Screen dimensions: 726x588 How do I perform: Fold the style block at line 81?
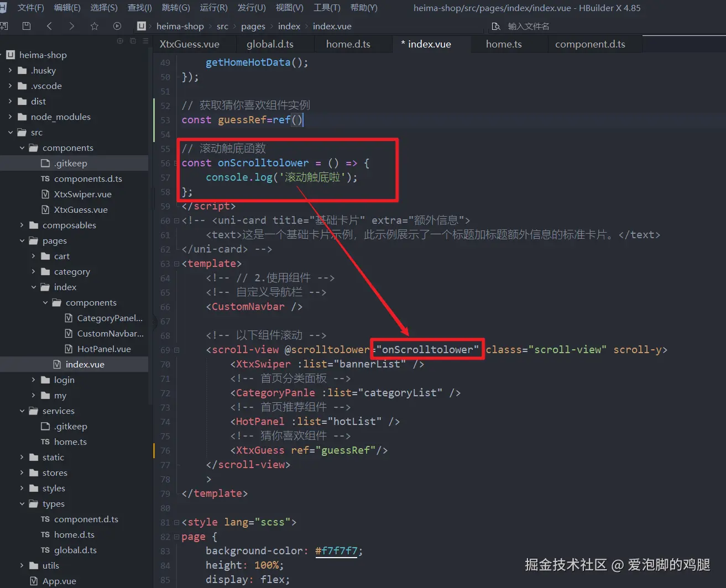click(x=176, y=522)
